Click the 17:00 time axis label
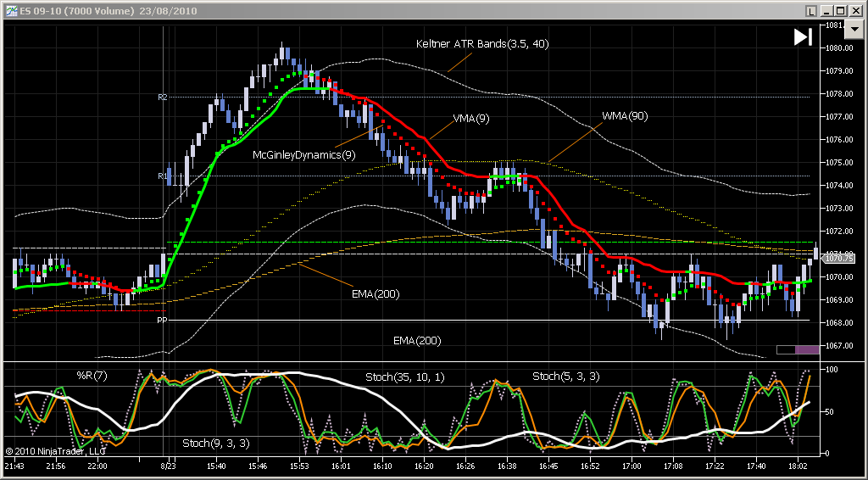868x480 pixels. click(632, 466)
